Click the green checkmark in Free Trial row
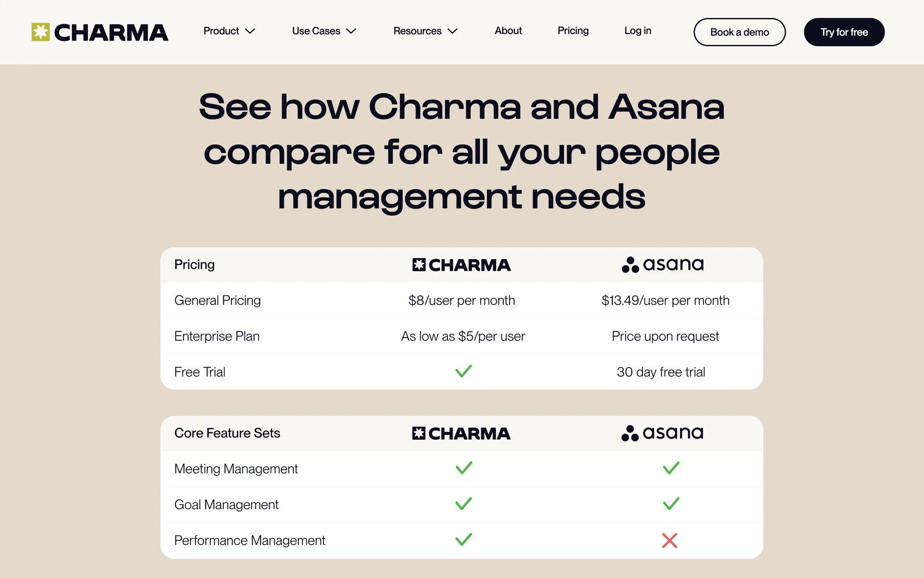Image resolution: width=924 pixels, height=578 pixels. (463, 371)
